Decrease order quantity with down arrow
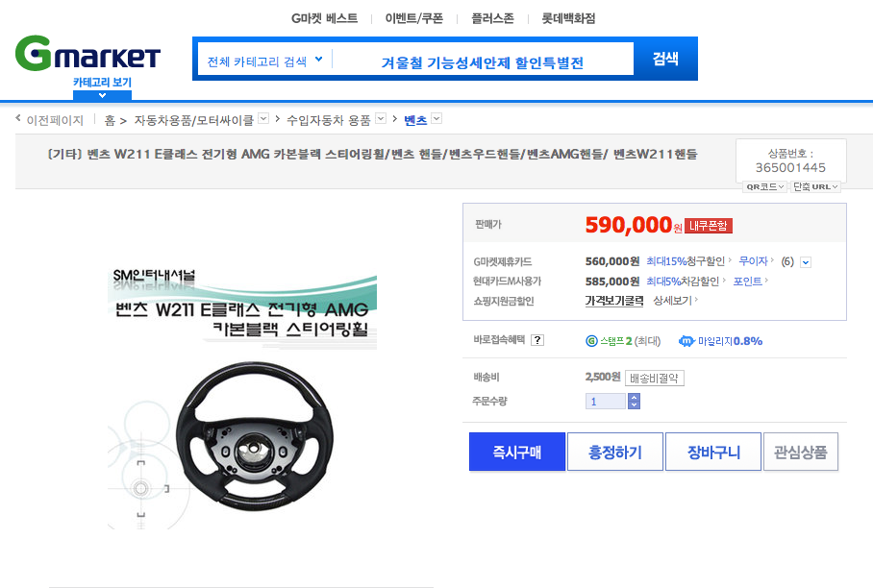Screen dimensions: 873x588 [635, 405]
